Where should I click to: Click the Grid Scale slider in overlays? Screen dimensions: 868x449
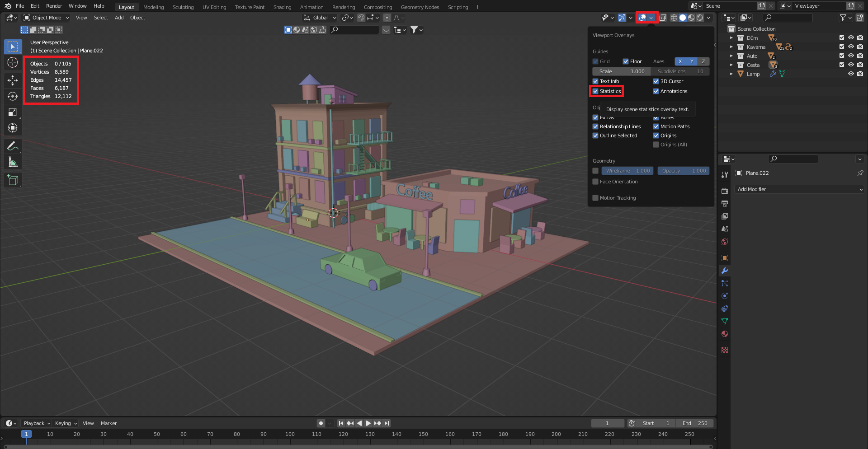621,71
